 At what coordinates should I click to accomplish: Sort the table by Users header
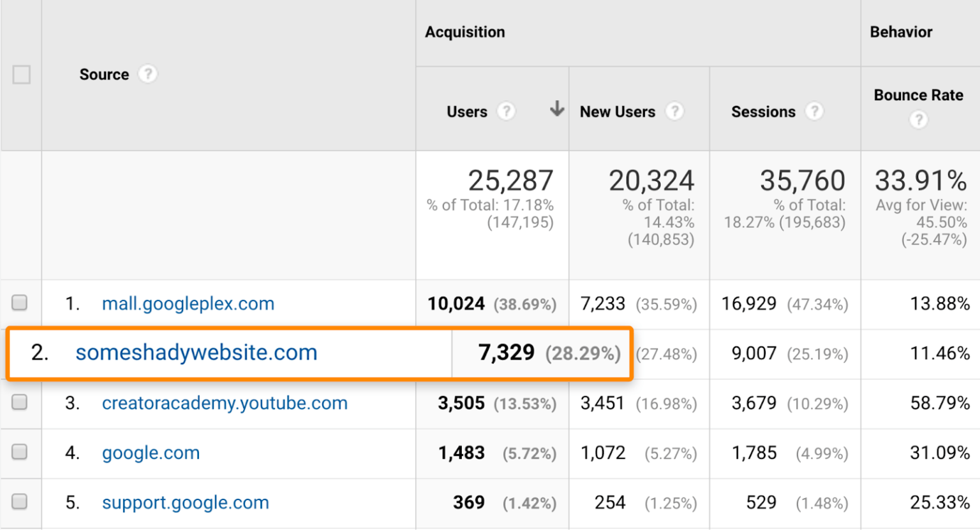coord(466,112)
